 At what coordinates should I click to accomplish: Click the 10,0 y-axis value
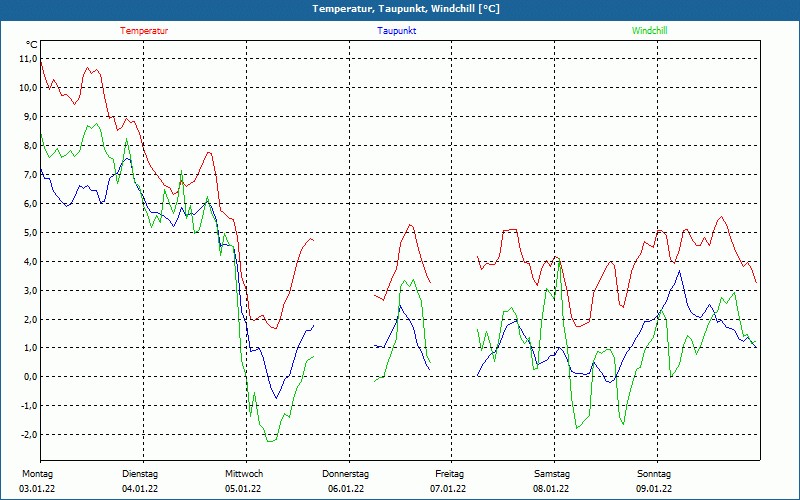click(x=28, y=88)
